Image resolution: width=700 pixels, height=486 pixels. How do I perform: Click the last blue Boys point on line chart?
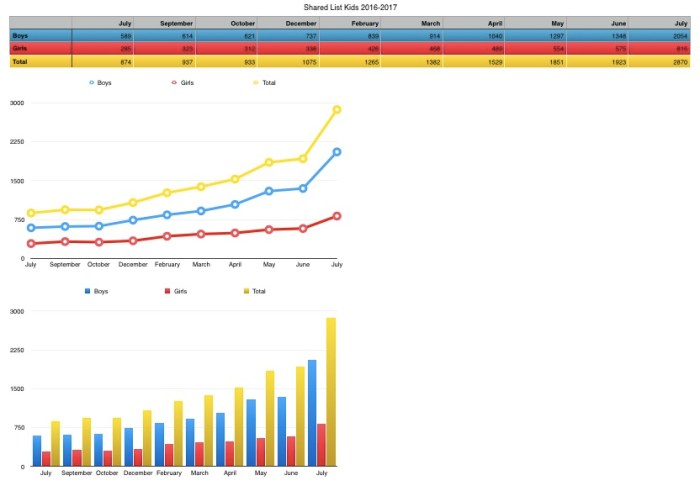point(337,152)
